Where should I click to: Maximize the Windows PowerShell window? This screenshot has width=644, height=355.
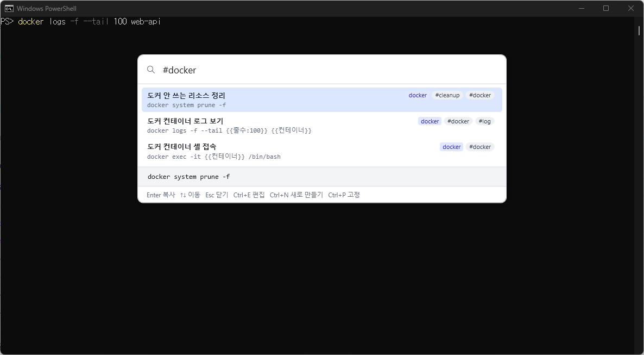point(606,8)
